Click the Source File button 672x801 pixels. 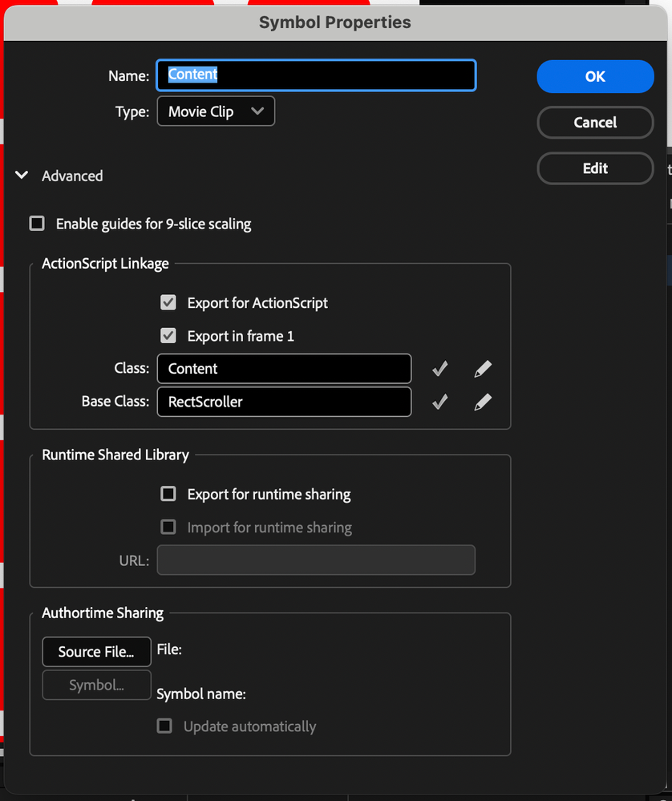pos(96,652)
